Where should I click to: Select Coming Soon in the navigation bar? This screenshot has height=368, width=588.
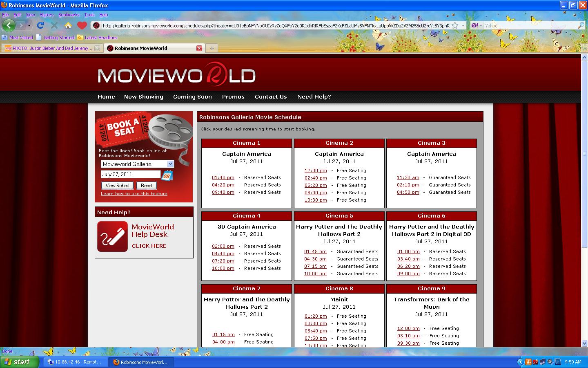click(x=192, y=97)
